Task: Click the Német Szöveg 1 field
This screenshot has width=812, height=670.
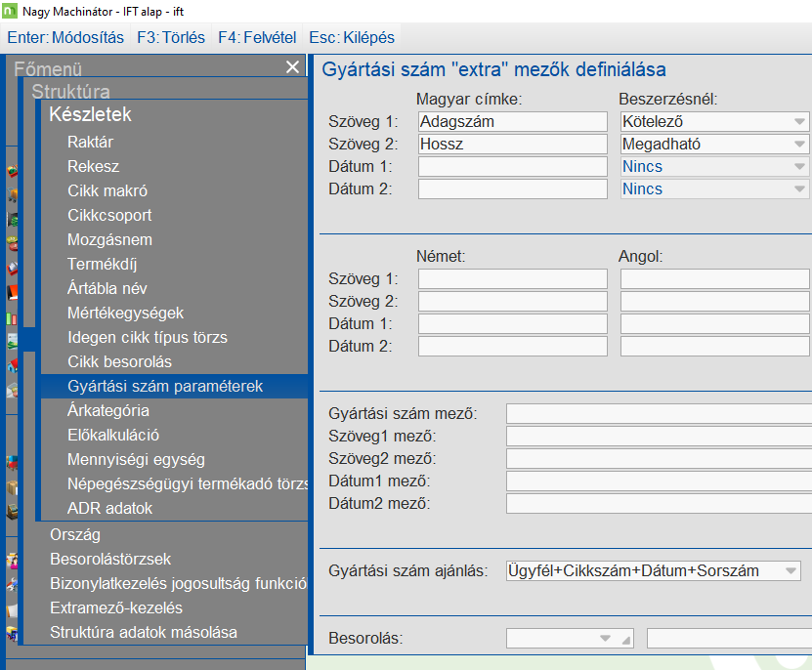Action: coord(513,278)
